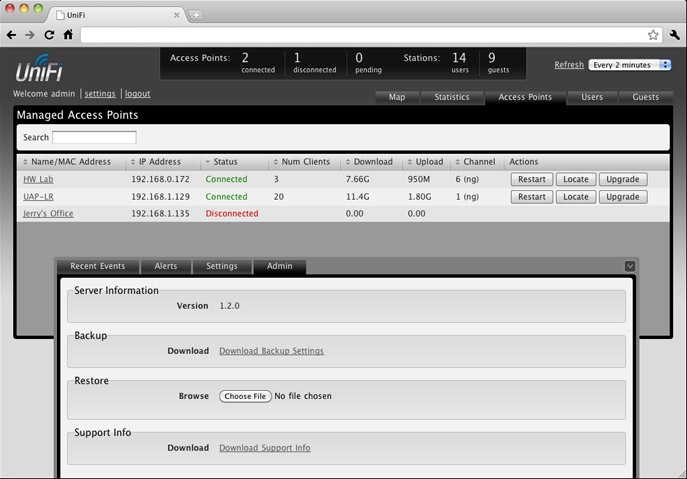Viewport: 687px width, 479px height.
Task: Open the bottom Settings tab
Action: click(222, 266)
